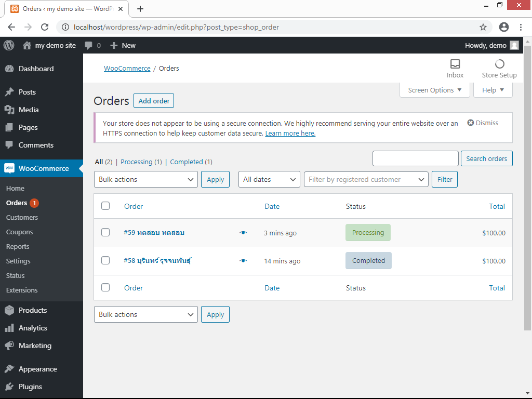Open the Inbox icon
Viewport: 532px width, 399px height.
[455, 64]
